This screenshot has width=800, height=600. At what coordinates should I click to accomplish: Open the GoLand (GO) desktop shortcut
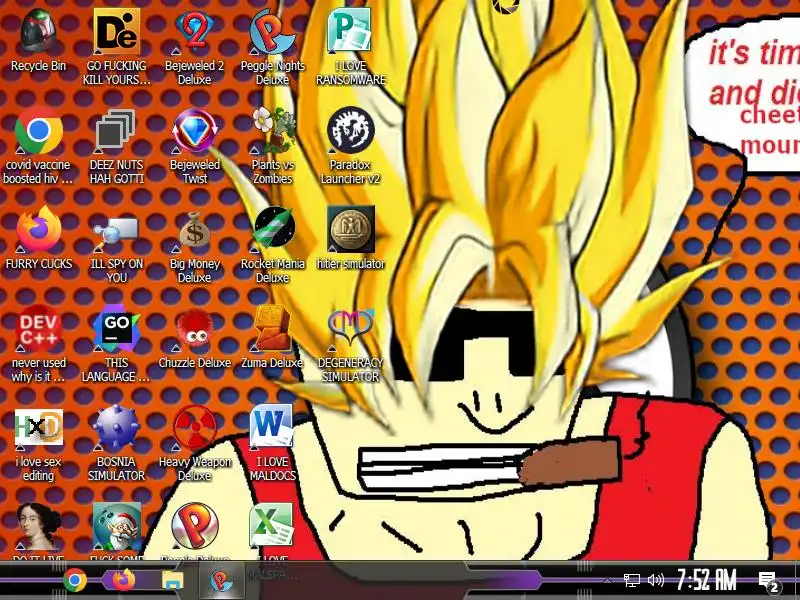[117, 328]
